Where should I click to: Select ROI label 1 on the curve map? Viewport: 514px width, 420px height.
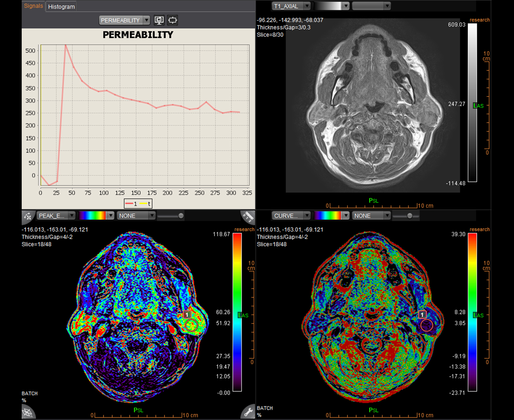click(x=422, y=315)
